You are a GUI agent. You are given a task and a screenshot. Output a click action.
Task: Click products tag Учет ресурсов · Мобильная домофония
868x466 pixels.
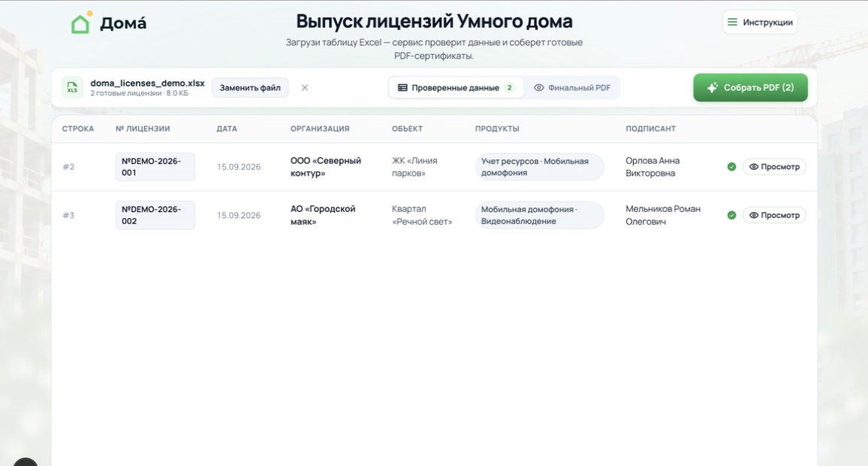(x=539, y=167)
